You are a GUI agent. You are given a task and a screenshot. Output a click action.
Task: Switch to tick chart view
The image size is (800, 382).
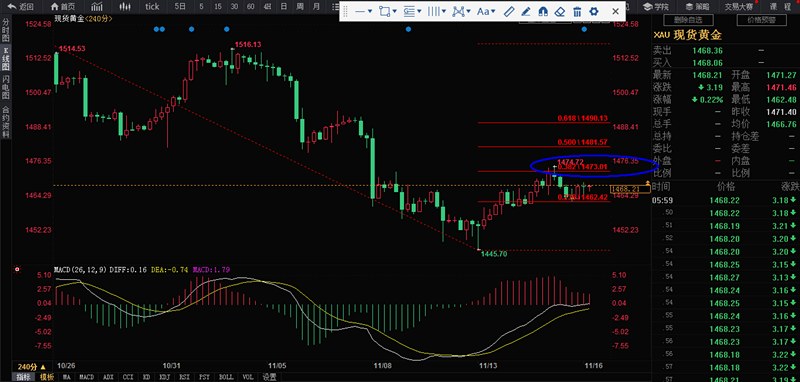tap(152, 7)
